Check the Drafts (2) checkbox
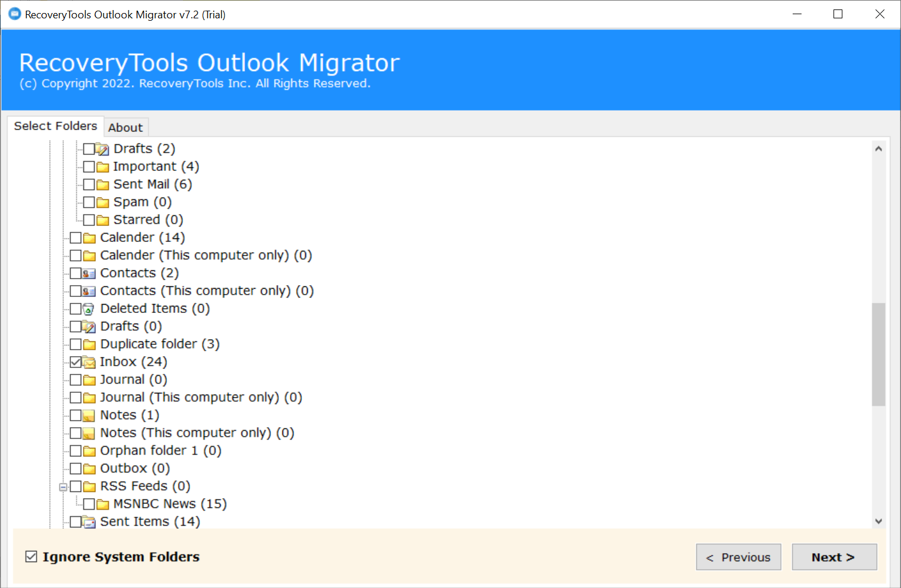Image resolution: width=901 pixels, height=588 pixels. 89,149
